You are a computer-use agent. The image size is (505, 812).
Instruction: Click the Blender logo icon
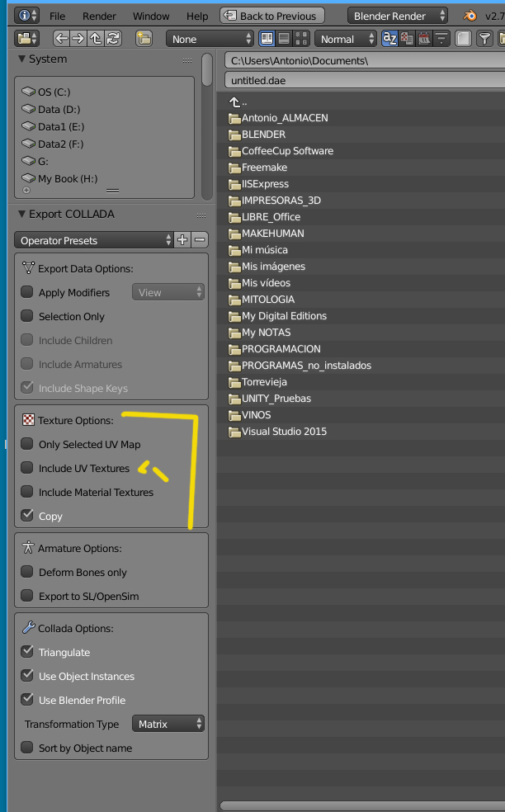pyautogui.click(x=470, y=16)
